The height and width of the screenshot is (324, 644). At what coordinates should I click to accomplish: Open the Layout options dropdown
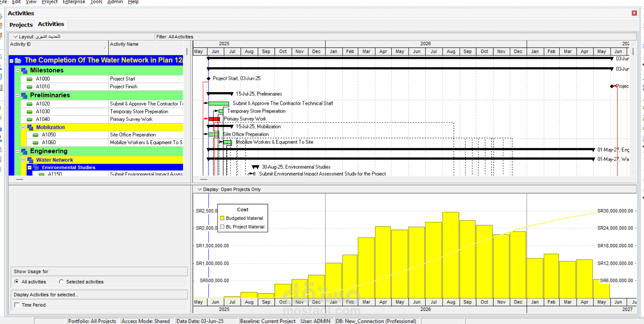[x=15, y=37]
